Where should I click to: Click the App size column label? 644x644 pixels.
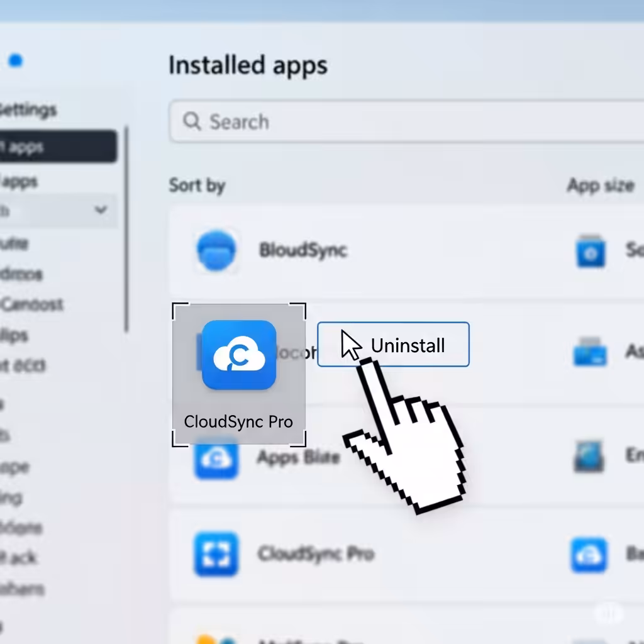pyautogui.click(x=601, y=186)
